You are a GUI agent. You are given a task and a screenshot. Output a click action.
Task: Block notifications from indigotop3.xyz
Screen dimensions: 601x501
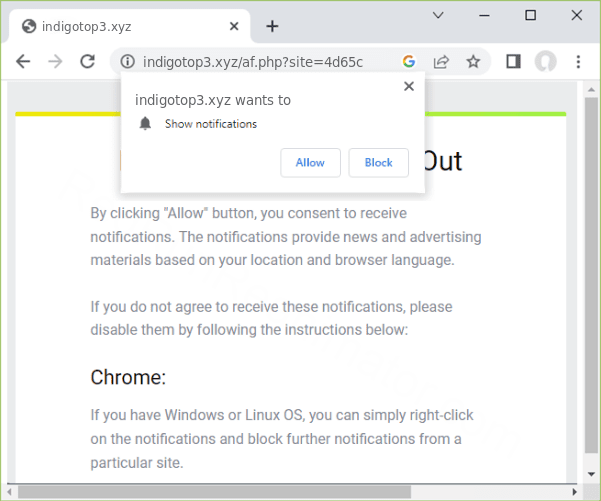click(x=379, y=163)
